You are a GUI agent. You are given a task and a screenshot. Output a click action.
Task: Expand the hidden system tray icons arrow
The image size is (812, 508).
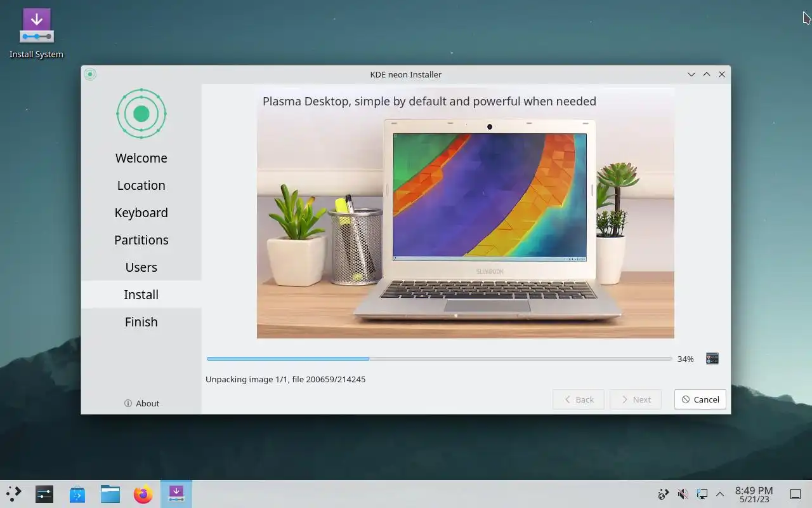pos(720,494)
